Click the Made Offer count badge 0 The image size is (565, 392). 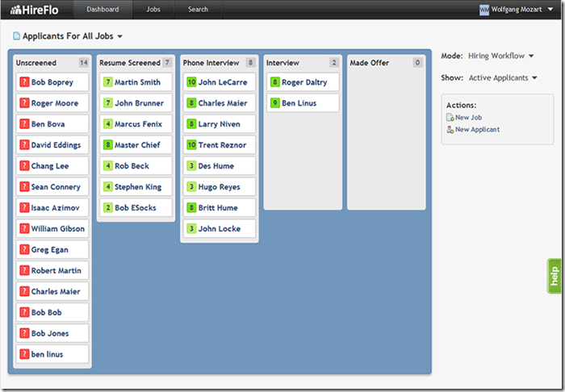pos(417,63)
